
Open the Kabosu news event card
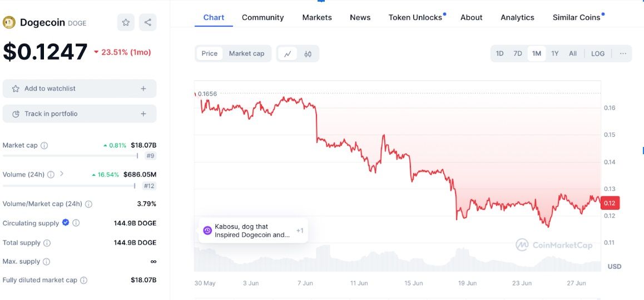click(253, 230)
